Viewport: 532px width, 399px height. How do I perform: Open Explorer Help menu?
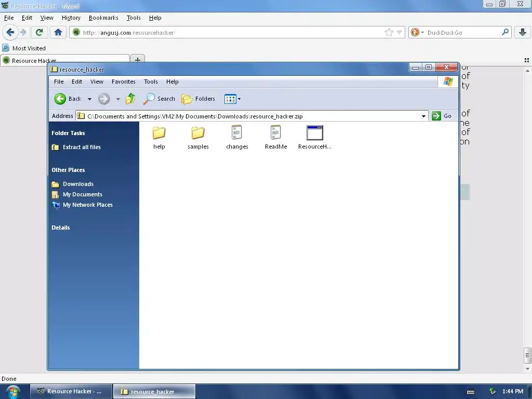[x=172, y=82]
